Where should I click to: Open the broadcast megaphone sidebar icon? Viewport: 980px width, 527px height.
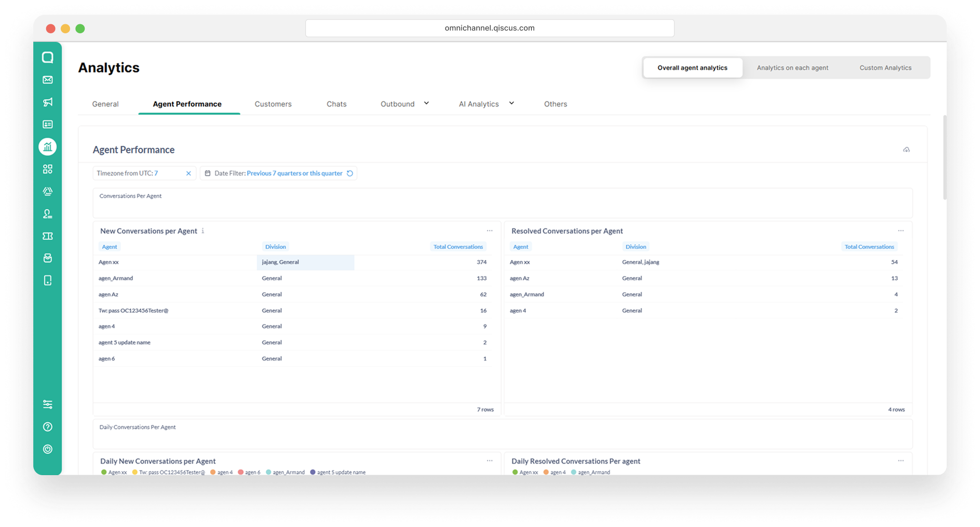pos(48,102)
